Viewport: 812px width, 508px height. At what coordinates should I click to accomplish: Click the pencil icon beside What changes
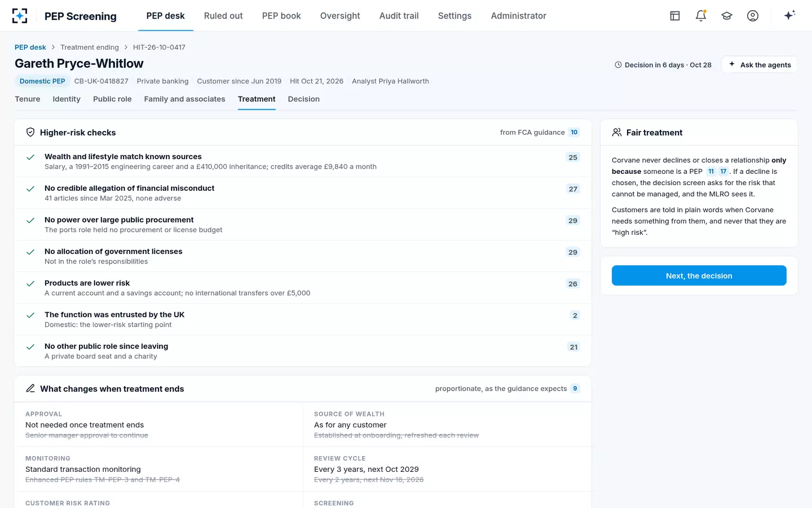(30, 388)
